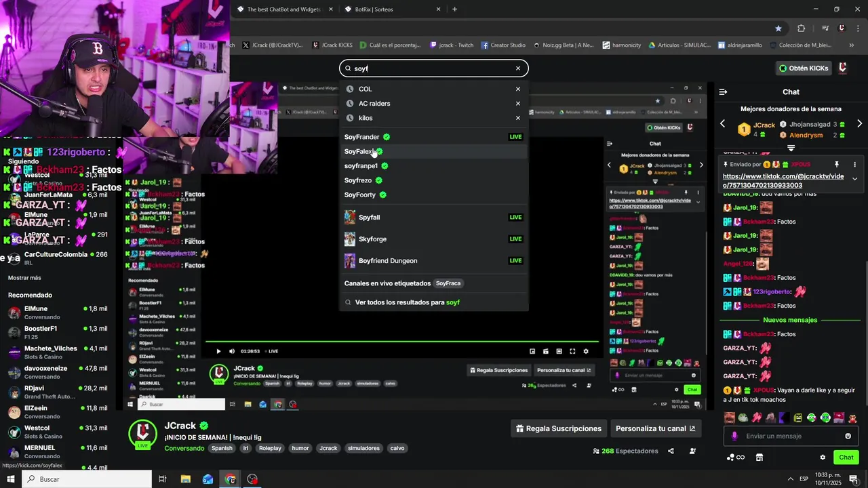This screenshot has width=868, height=488.
Task: Click the user icon right of share
Action: (692, 451)
